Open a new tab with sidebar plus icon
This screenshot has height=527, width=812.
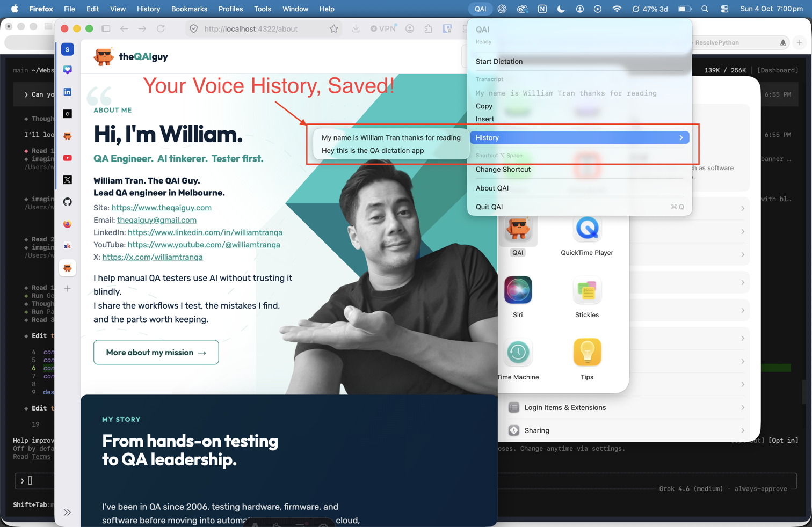tap(68, 289)
